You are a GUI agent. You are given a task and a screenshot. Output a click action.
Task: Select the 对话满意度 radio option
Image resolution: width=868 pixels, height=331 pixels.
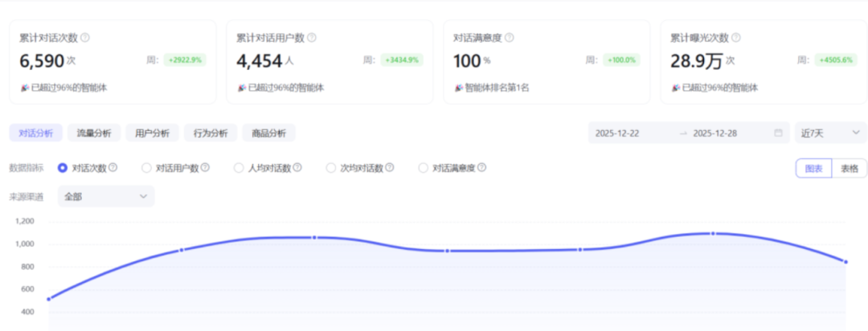[x=424, y=168]
